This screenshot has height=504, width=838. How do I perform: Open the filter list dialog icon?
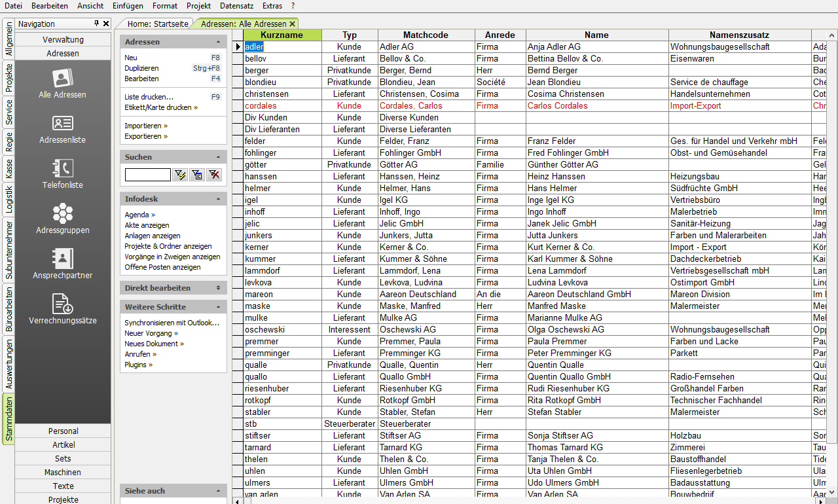pos(197,175)
